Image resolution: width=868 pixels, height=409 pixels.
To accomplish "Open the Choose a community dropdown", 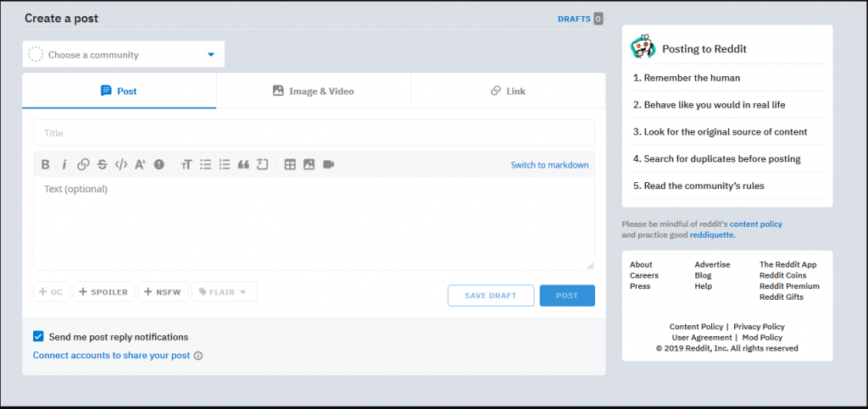I will pyautogui.click(x=124, y=55).
